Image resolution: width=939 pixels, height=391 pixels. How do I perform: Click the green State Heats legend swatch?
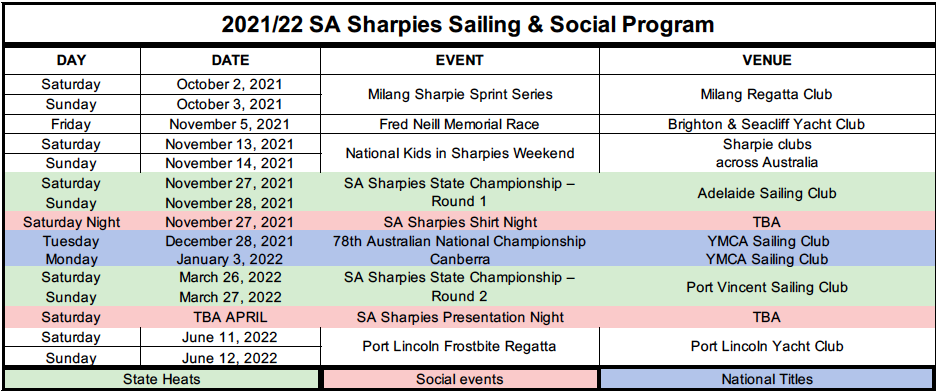tap(161, 379)
